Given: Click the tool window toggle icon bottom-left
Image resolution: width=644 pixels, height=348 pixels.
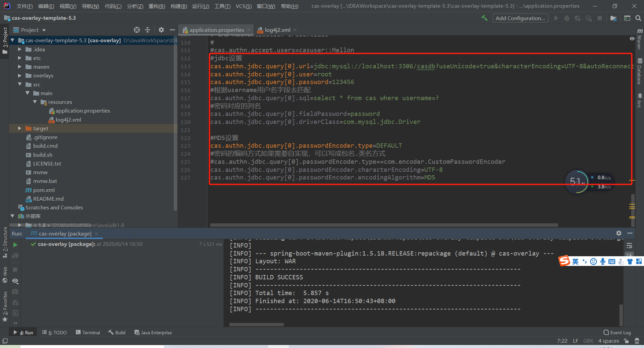Looking at the screenshot, I should [5, 341].
